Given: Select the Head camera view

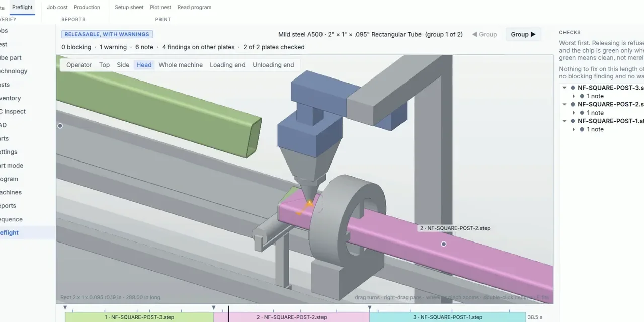Looking at the screenshot, I should pyautogui.click(x=144, y=65).
